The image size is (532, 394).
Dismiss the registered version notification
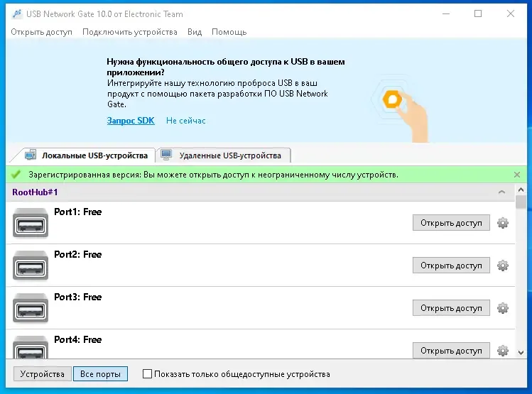tap(517, 175)
